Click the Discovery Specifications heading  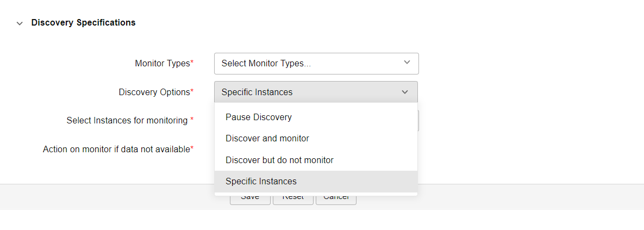click(x=83, y=23)
